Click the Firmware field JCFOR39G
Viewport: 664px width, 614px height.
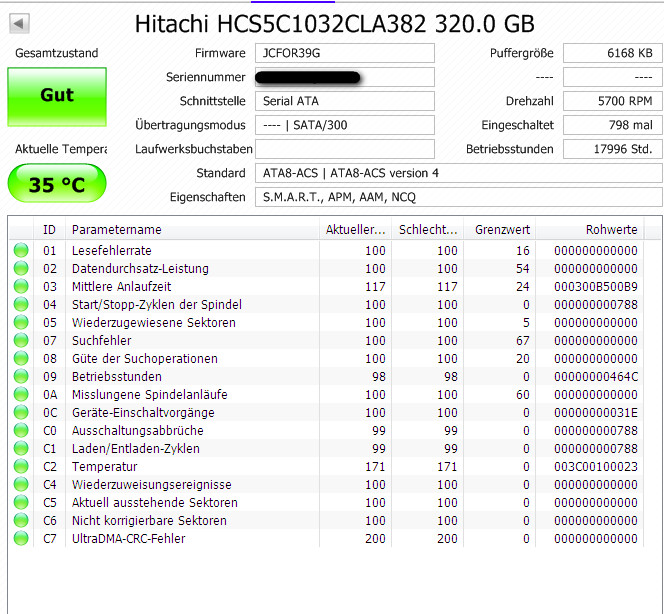[x=345, y=53]
